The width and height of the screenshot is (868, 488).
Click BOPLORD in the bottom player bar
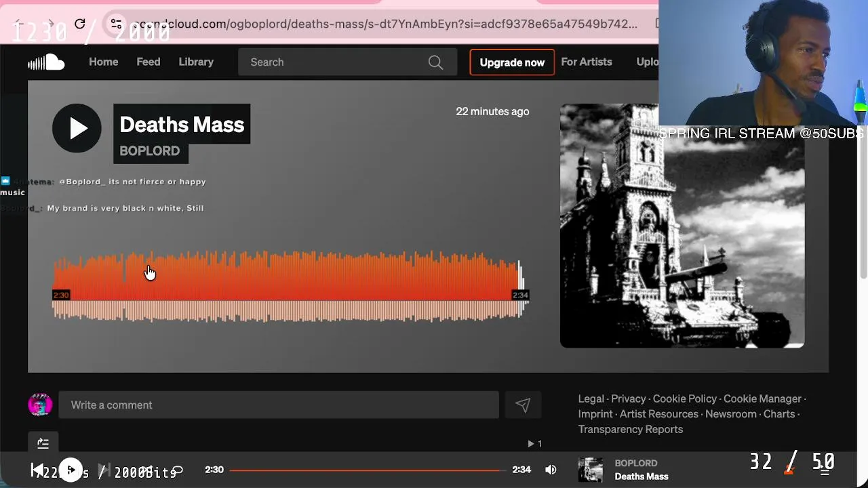point(636,464)
